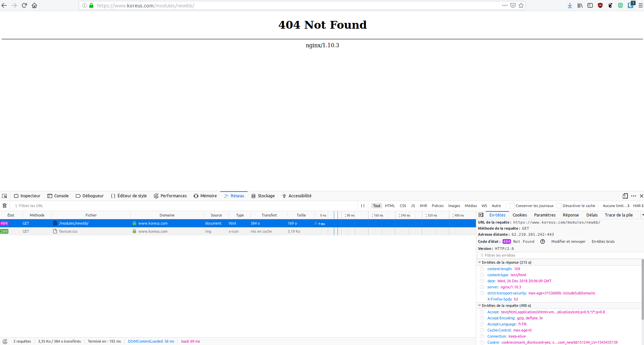The image size is (644, 345).
Task: Open the Cookies details tab
Action: pyautogui.click(x=519, y=215)
